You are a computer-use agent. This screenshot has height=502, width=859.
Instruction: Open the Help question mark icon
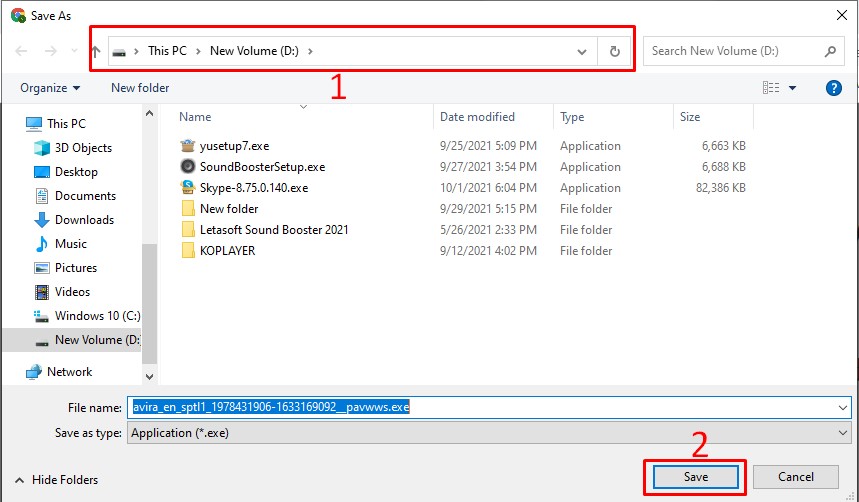(834, 88)
